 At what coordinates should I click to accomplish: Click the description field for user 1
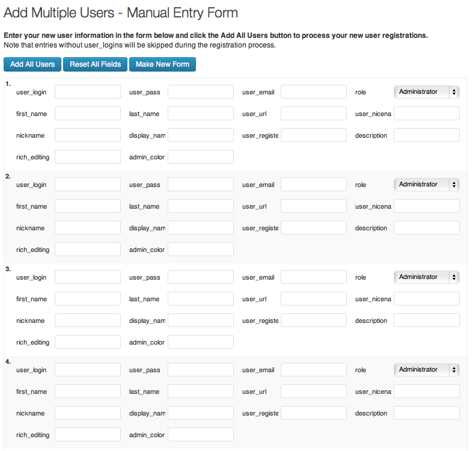427,135
